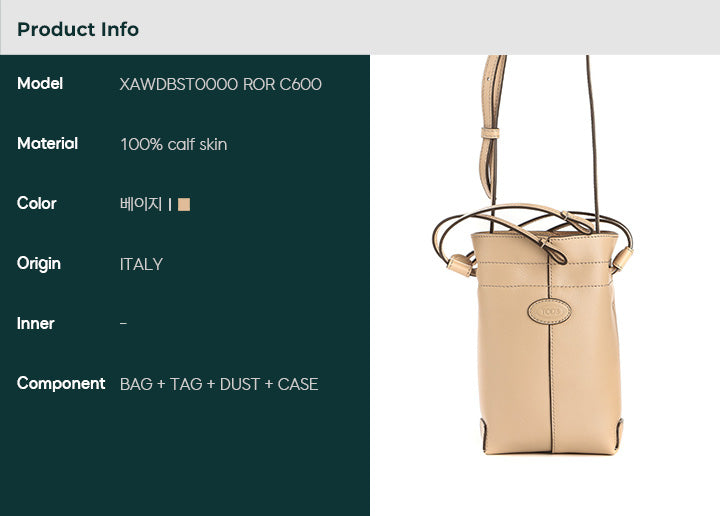Click the oval TOD'S logo on bag

pos(550,312)
